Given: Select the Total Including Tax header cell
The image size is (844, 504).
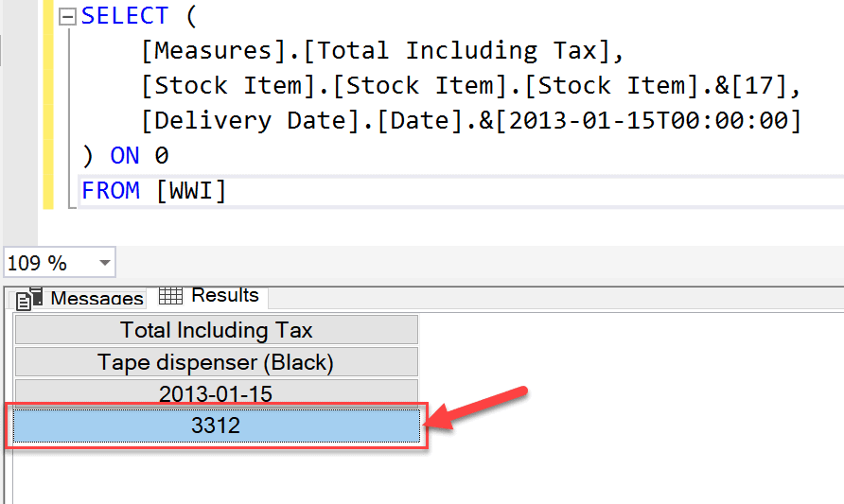Looking at the screenshot, I should (216, 330).
